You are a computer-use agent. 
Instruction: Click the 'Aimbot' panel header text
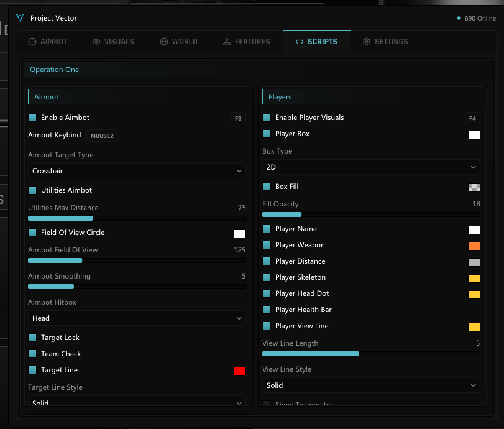point(46,97)
